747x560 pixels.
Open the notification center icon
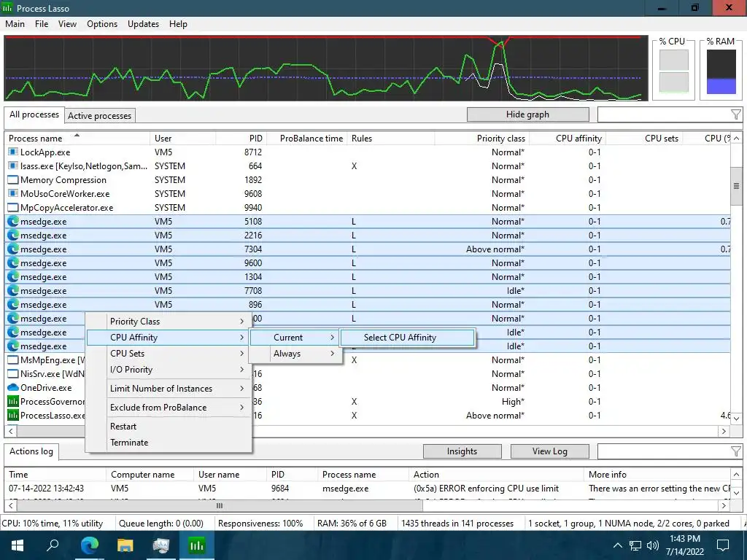tap(723, 545)
